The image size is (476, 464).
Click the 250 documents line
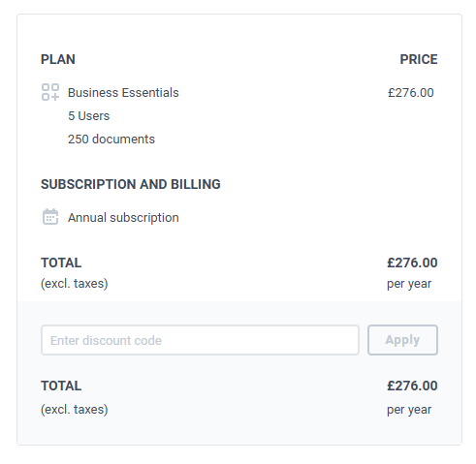click(111, 139)
